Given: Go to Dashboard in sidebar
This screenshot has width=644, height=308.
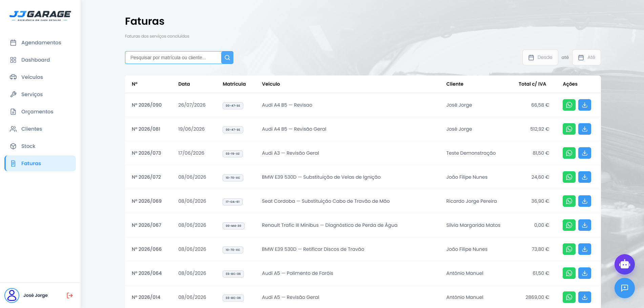Looking at the screenshot, I should tap(40, 60).
